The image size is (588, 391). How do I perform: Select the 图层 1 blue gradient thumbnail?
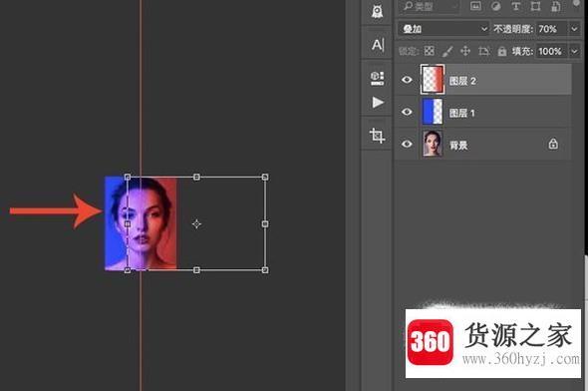[433, 112]
